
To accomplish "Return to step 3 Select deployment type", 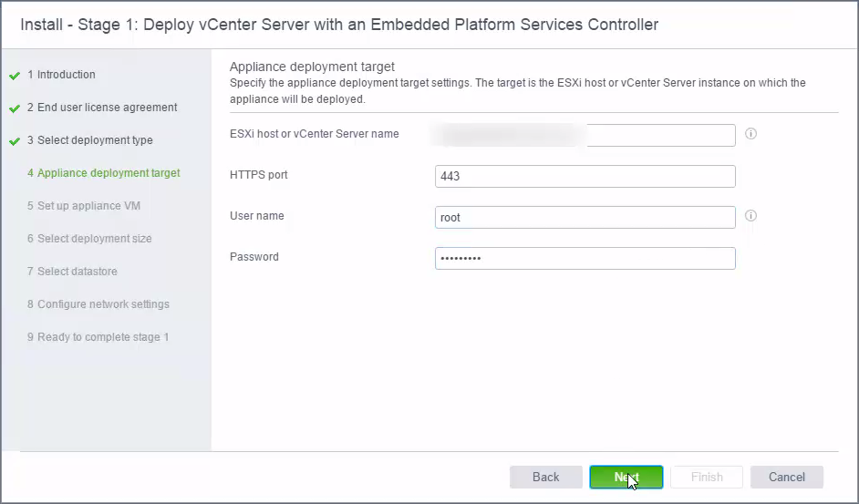I will pyautogui.click(x=90, y=140).
